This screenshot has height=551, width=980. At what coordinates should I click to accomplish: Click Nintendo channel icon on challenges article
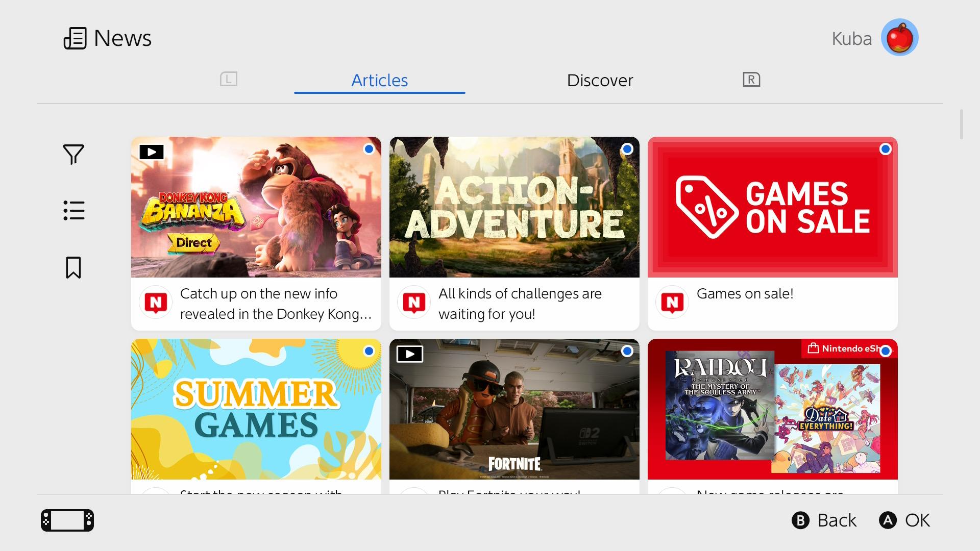(414, 303)
